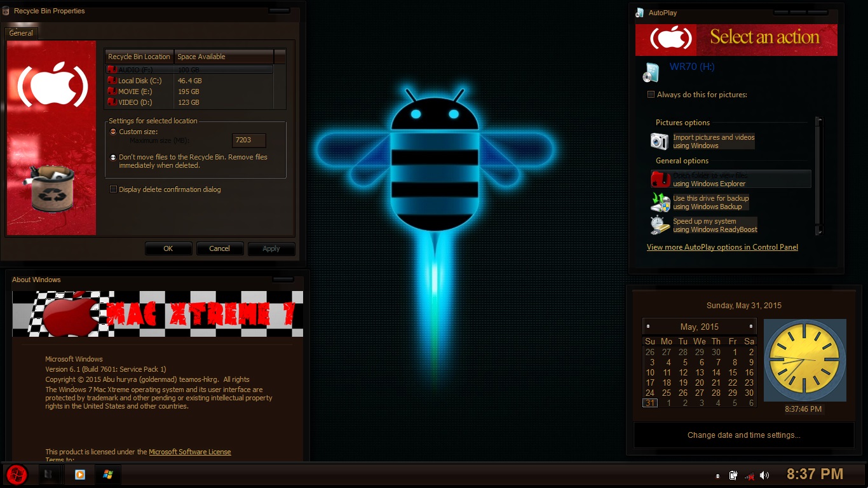Click the 8:37:46 PM digital time
Viewport: 868px width, 488px height.
804,409
